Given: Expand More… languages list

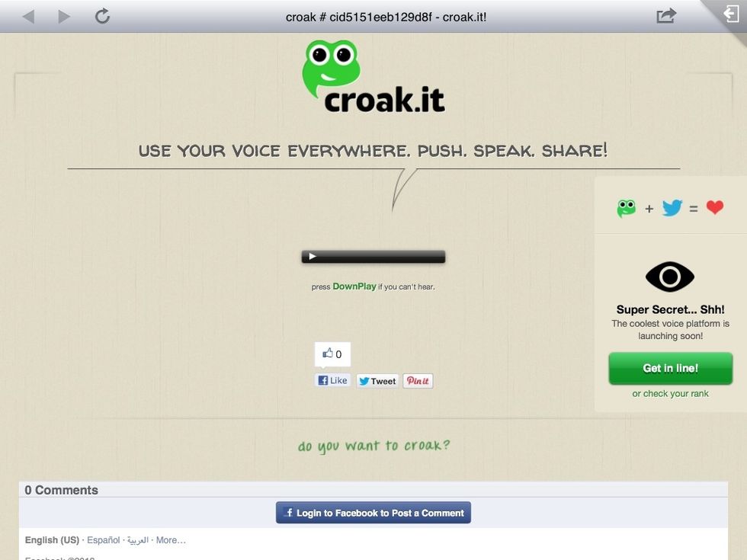Looking at the screenshot, I should pos(171,540).
